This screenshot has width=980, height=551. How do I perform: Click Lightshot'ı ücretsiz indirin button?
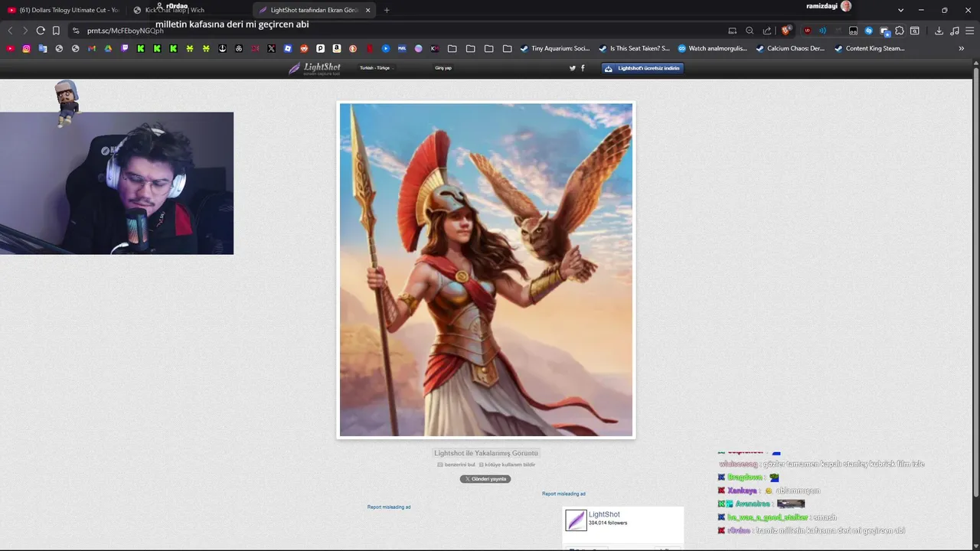[642, 68]
